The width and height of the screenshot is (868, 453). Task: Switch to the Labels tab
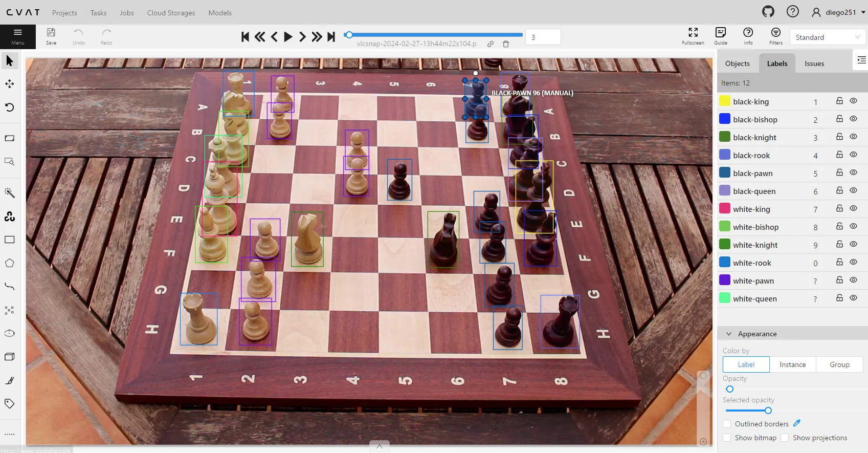(x=777, y=63)
